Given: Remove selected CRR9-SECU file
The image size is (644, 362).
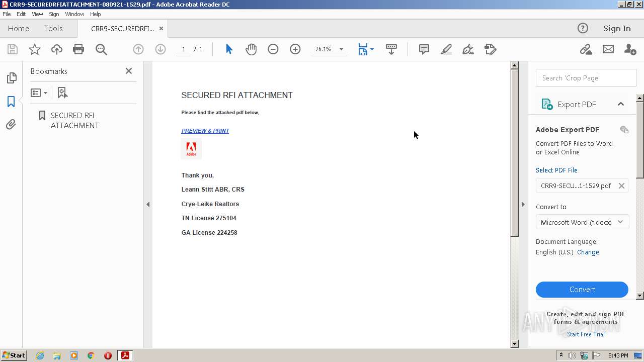Looking at the screenshot, I should (x=621, y=186).
